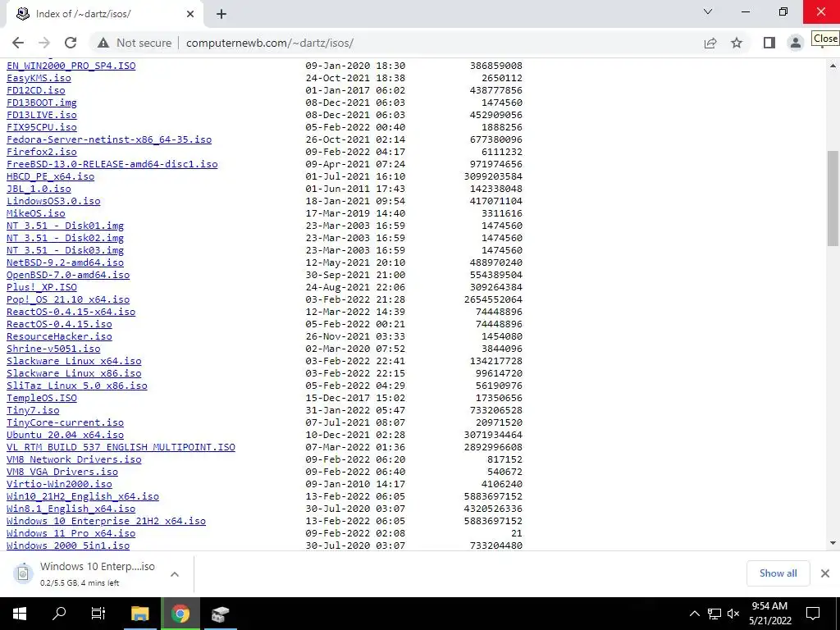The height and width of the screenshot is (630, 840).
Task: Open VL_RTM_BUILD_537_ENGLISH_MULTIPOINT.ISO link
Action: [121, 447]
